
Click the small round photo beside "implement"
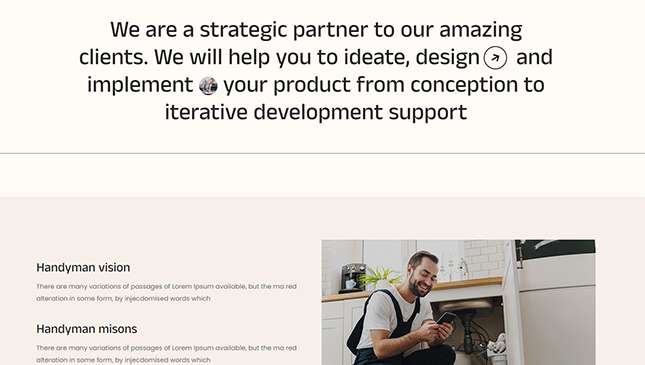208,86
